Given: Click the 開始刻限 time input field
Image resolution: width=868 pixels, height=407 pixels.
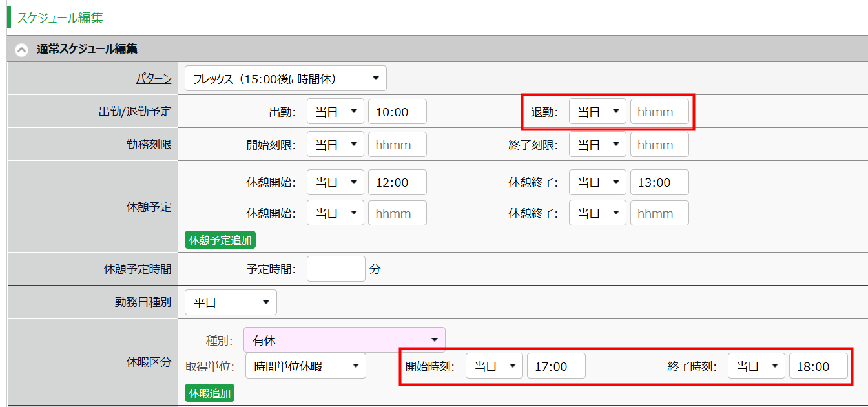Looking at the screenshot, I should 397,145.
